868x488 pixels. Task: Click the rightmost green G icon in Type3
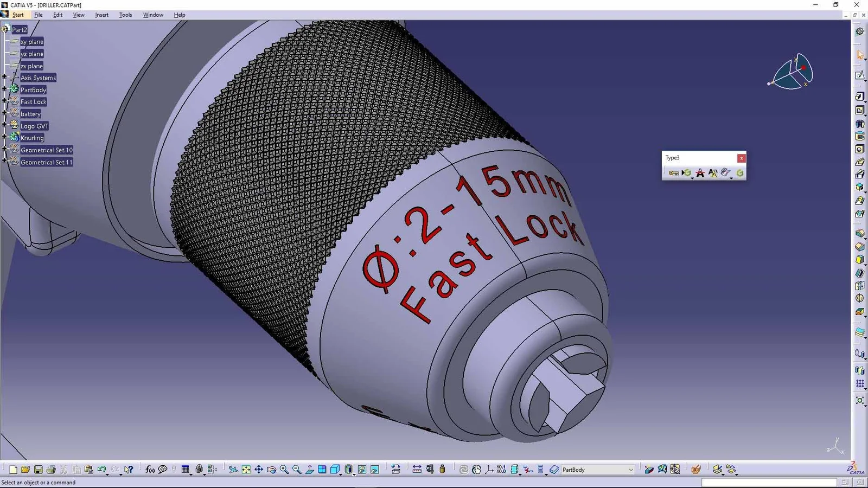(739, 173)
